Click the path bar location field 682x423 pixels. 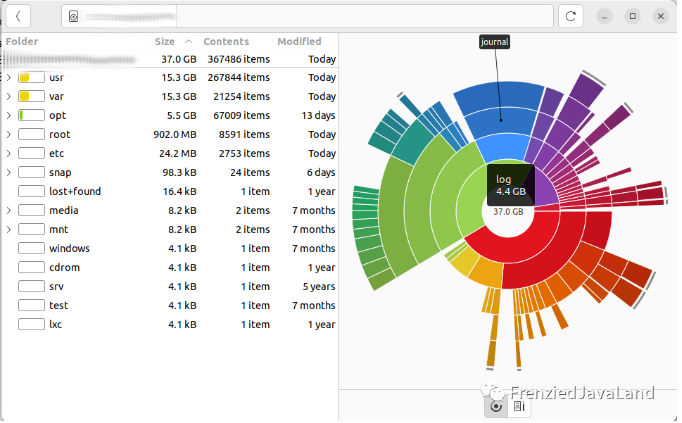(307, 17)
